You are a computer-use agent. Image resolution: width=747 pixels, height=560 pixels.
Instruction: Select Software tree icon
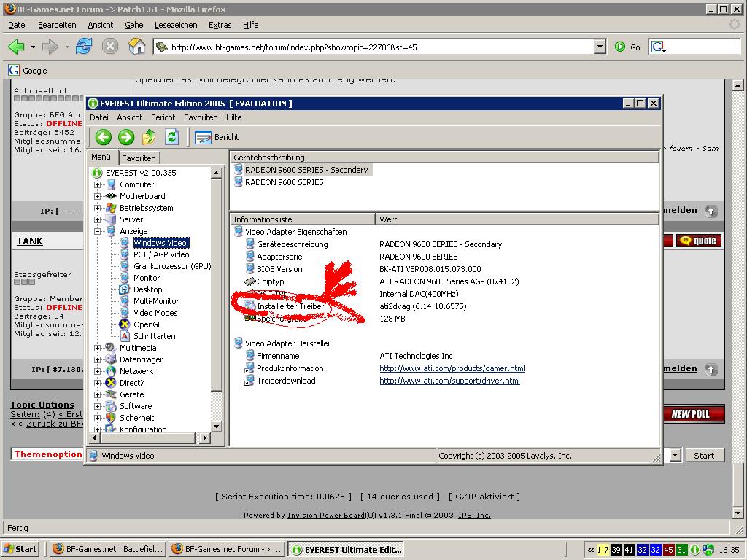coord(111,406)
